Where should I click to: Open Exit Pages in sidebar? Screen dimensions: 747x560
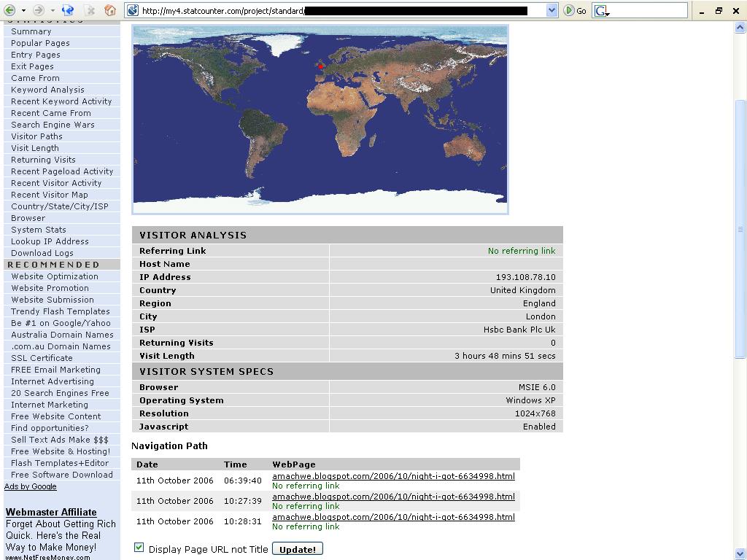32,66
